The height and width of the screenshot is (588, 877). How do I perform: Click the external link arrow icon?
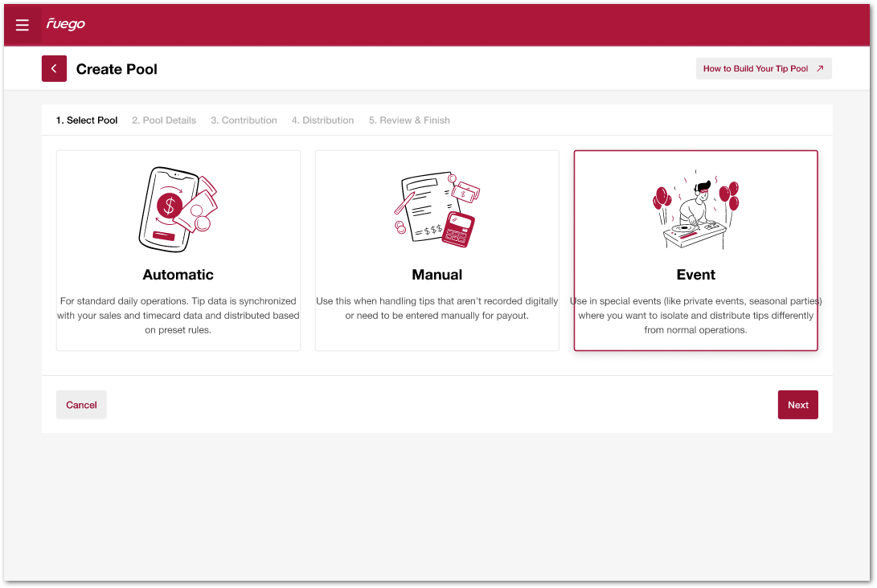point(820,69)
